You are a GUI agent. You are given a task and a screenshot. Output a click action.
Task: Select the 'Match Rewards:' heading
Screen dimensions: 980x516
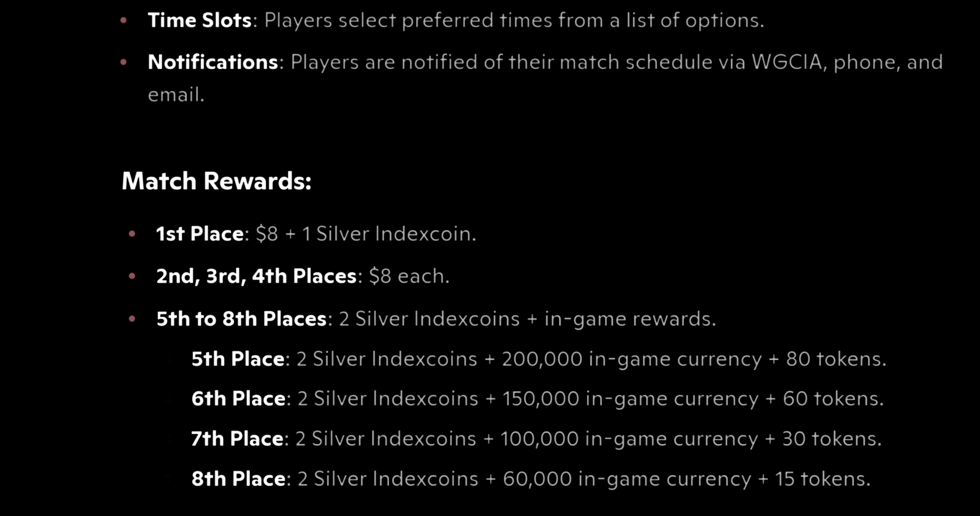pos(216,181)
